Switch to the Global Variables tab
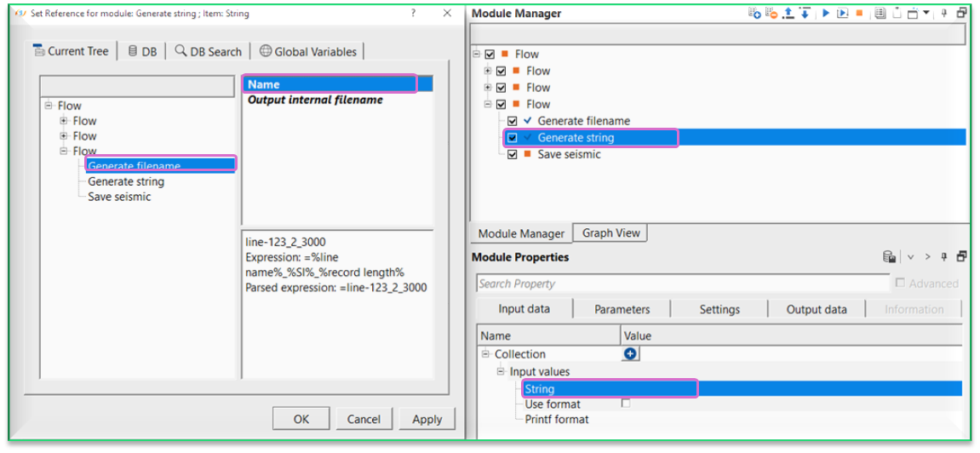This screenshot has height=453, width=980. (308, 51)
